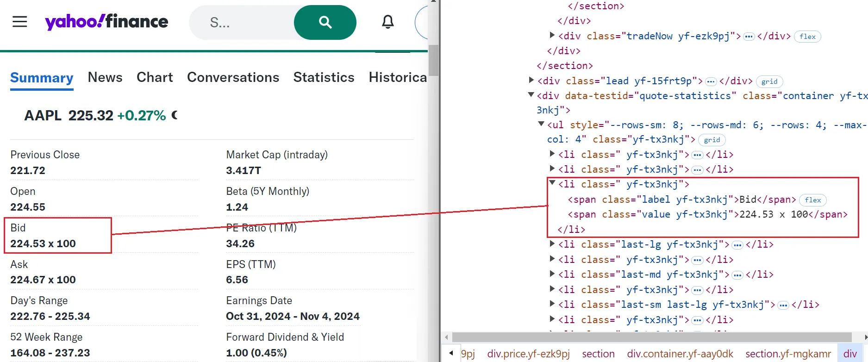Click Earnings Date Oct 31, 2024 - Nov 4, 2024
Screen dimensions: 868x362
[293, 316]
